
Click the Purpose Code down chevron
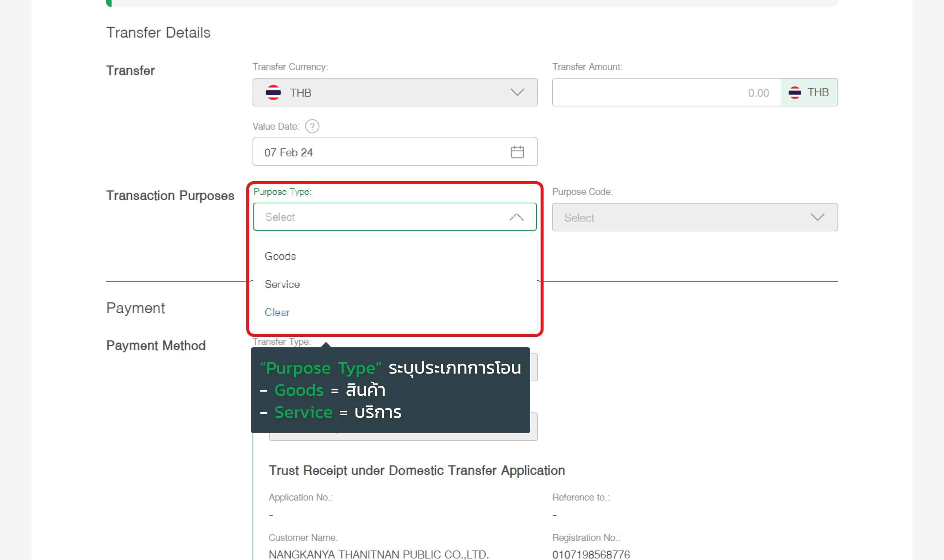click(x=817, y=217)
